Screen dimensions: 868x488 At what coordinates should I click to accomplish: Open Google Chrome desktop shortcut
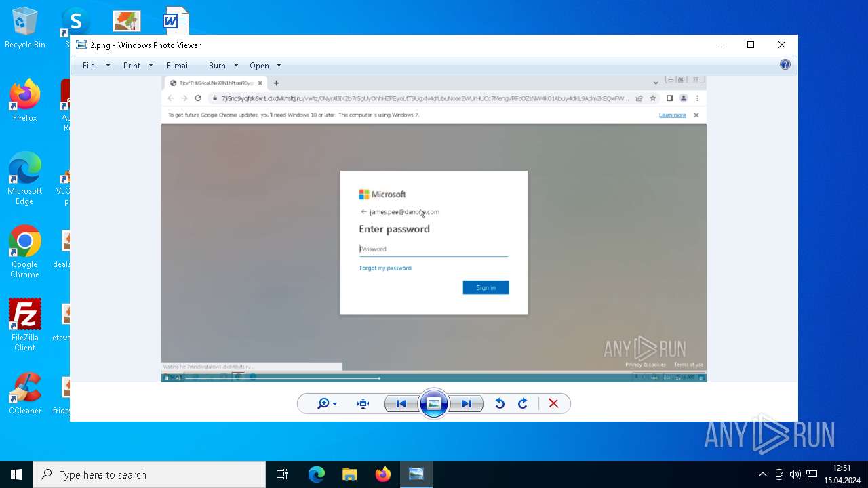[x=24, y=252]
